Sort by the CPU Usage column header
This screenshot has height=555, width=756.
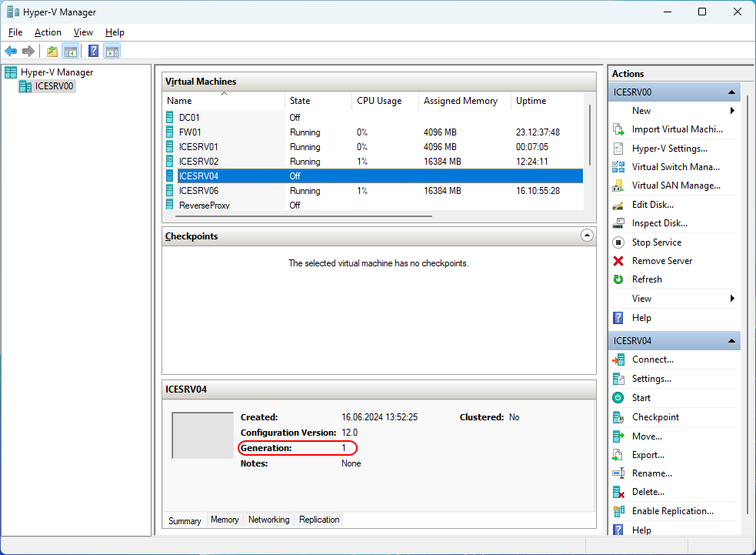click(x=385, y=100)
